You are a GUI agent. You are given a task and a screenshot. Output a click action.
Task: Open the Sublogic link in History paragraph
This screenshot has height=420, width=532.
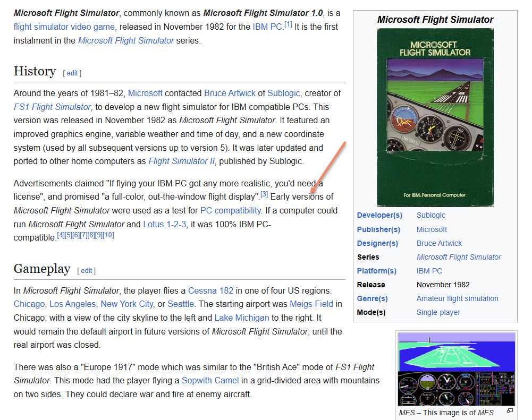pyautogui.click(x=284, y=93)
